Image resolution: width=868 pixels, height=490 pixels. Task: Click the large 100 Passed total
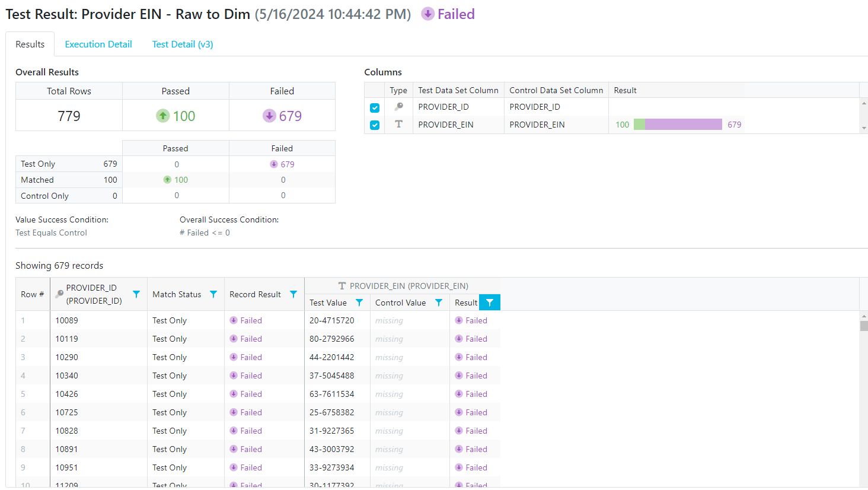[x=184, y=116]
